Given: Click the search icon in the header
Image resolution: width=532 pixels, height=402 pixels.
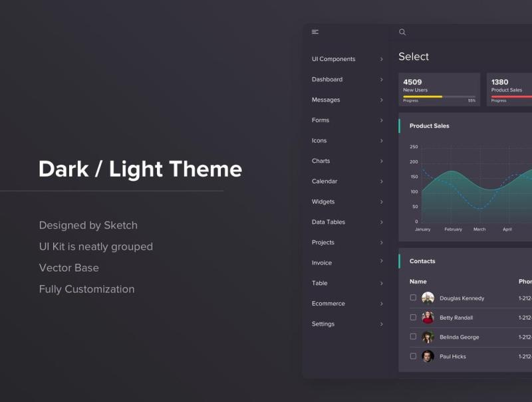Looking at the screenshot, I should pos(401,32).
